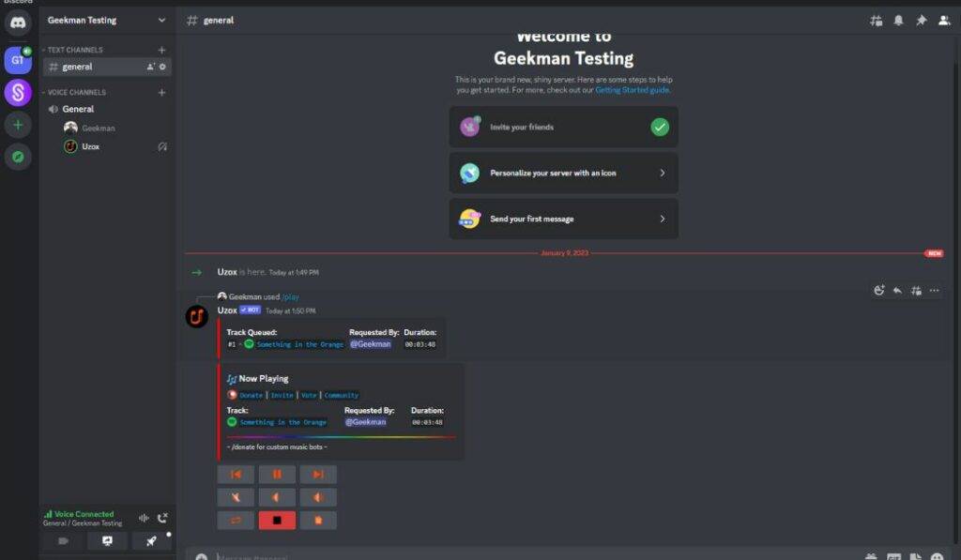The width and height of the screenshot is (961, 560).
Task: Click @Geekman mention in Track Queued embed
Action: tap(370, 344)
